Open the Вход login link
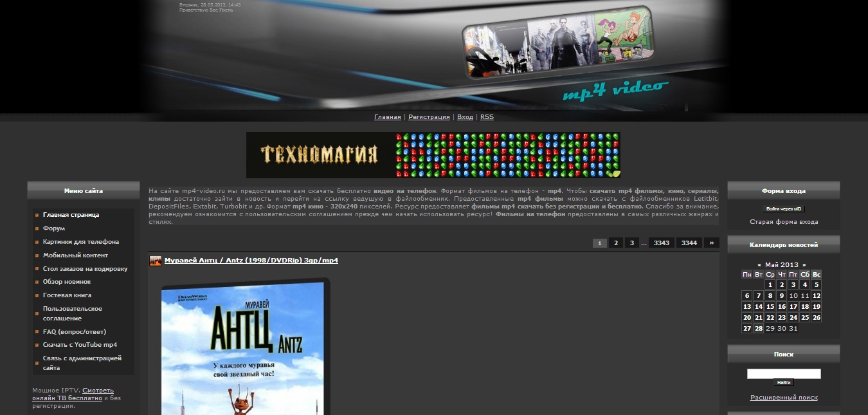Image resolution: width=868 pixels, height=415 pixels. click(465, 117)
